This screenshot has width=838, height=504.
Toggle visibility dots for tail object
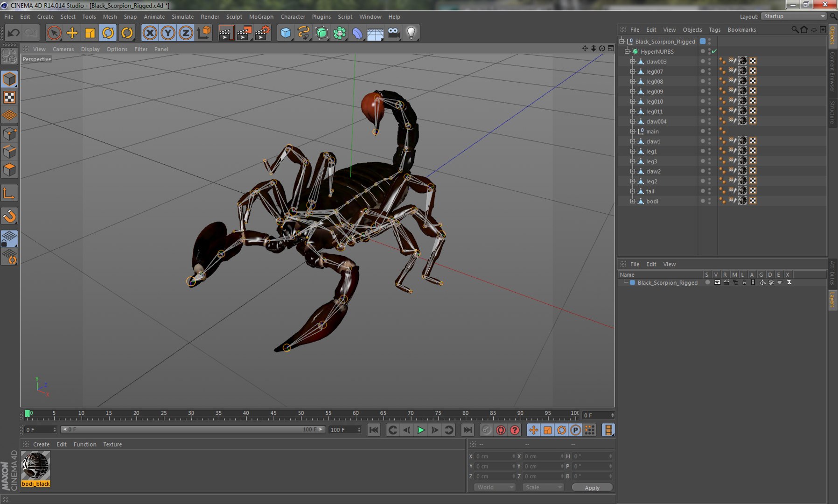[x=710, y=191]
